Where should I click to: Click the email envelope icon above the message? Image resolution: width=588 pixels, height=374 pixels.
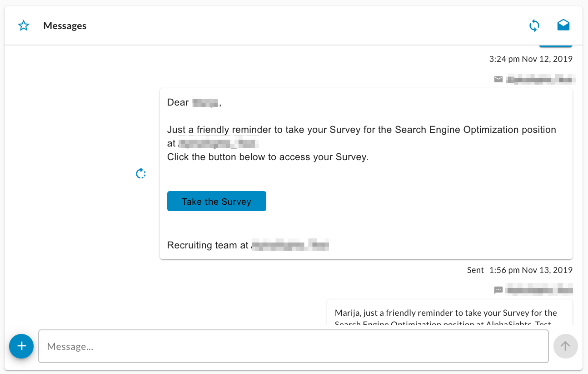pos(498,80)
